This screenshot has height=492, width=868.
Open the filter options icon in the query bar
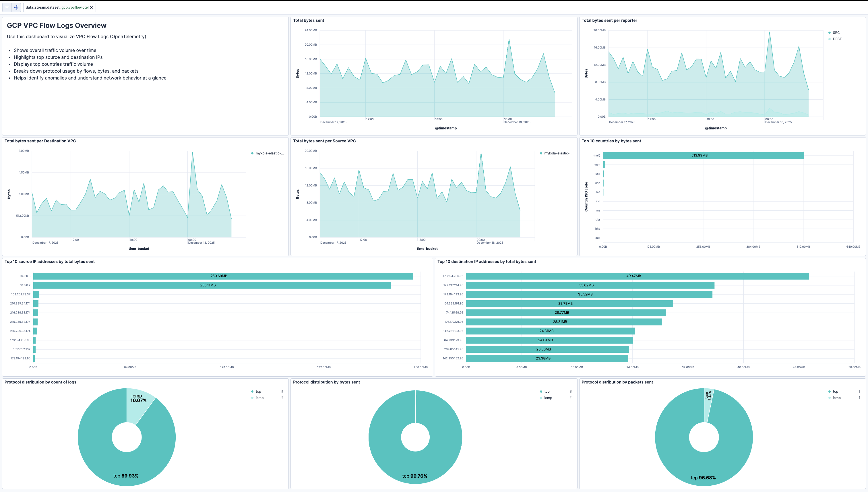pyautogui.click(x=6, y=7)
